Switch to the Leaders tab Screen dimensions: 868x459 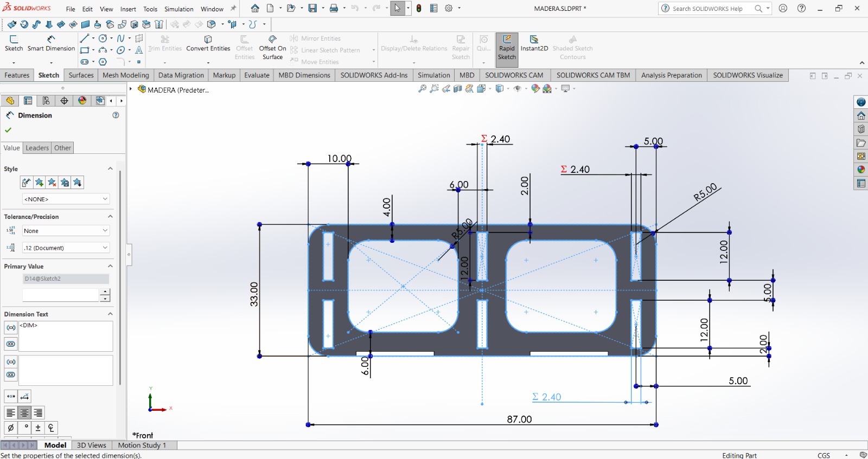tap(37, 148)
